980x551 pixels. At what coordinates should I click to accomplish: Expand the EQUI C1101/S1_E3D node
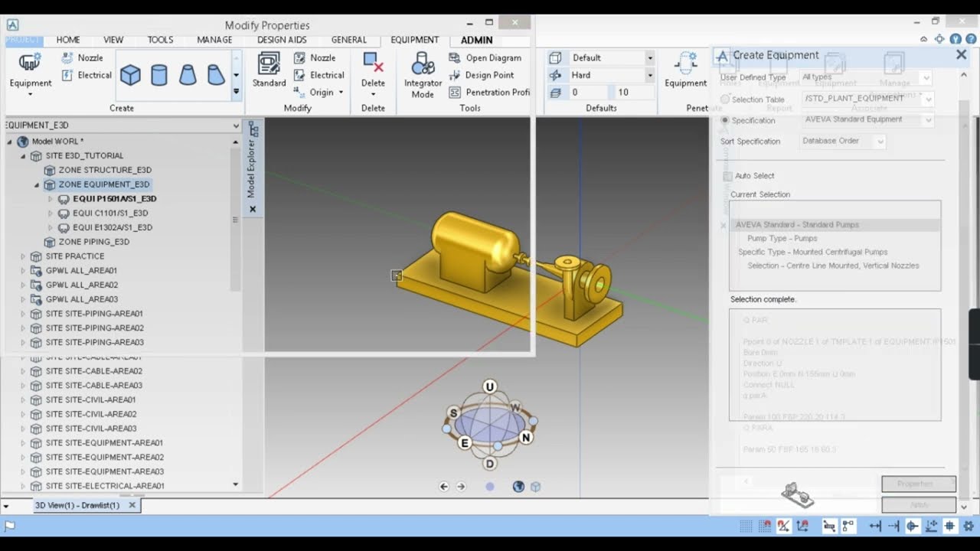click(51, 213)
